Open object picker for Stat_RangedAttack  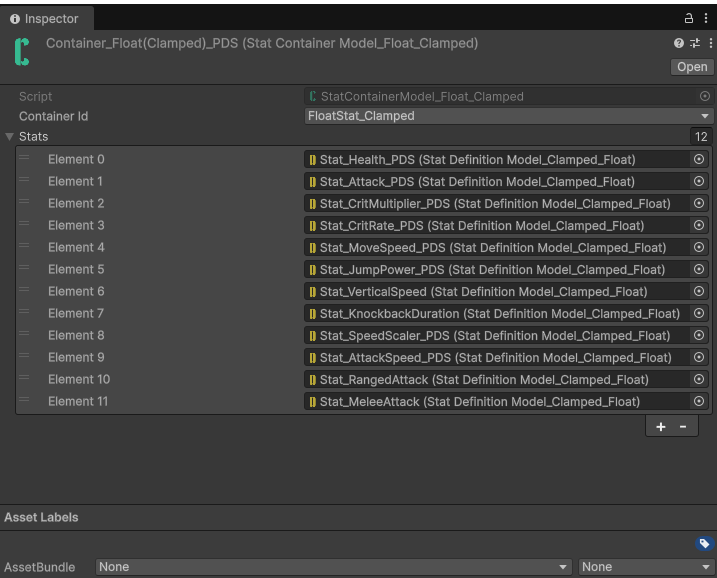[699, 379]
